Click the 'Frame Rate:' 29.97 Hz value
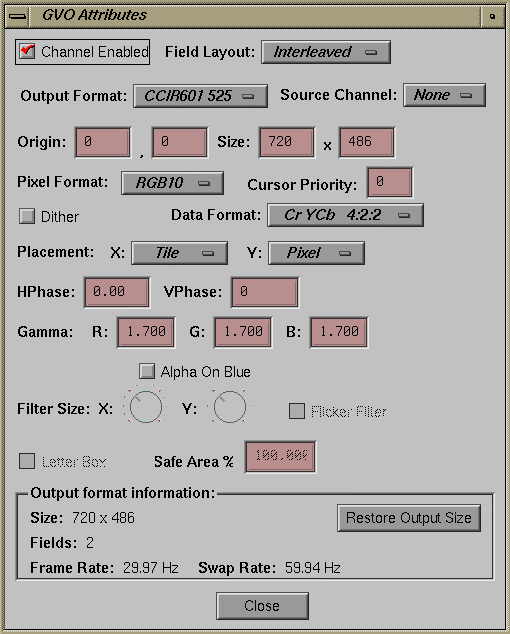Viewport: 510px width, 634px height. tap(150, 568)
